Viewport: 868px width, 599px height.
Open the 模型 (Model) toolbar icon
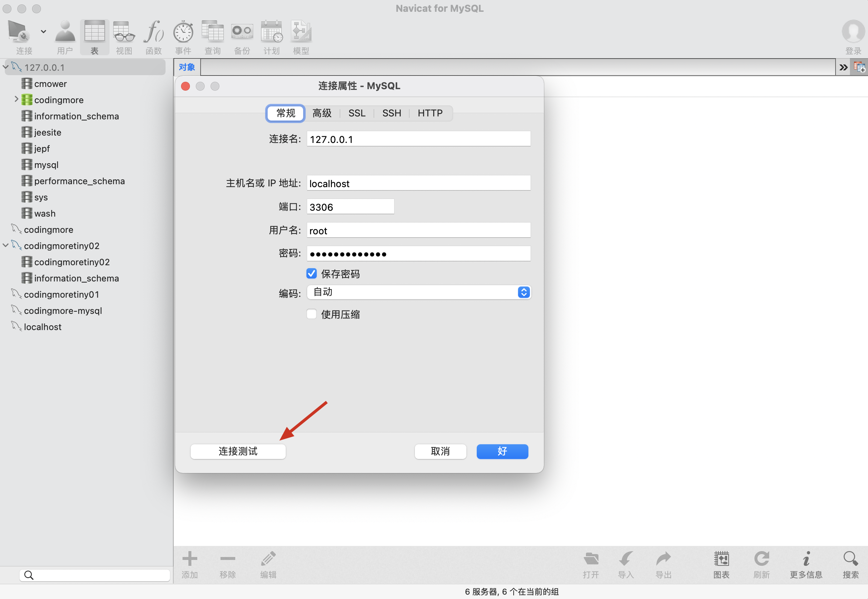point(301,32)
